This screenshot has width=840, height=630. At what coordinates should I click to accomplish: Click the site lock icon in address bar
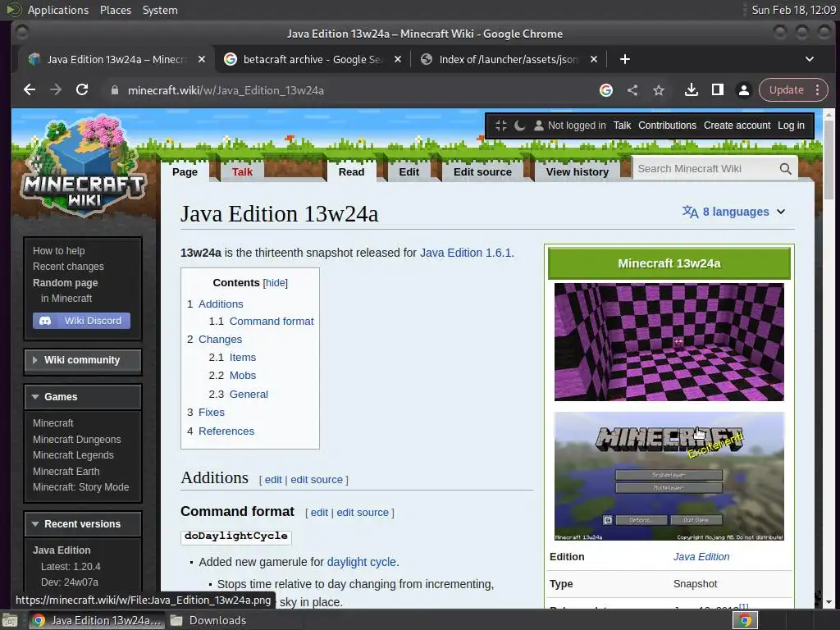(114, 90)
